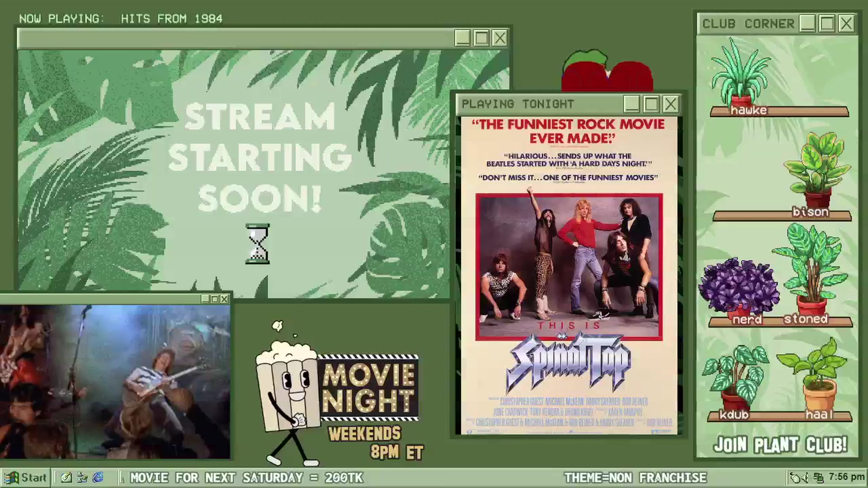Click the Club Corner title text

point(748,23)
